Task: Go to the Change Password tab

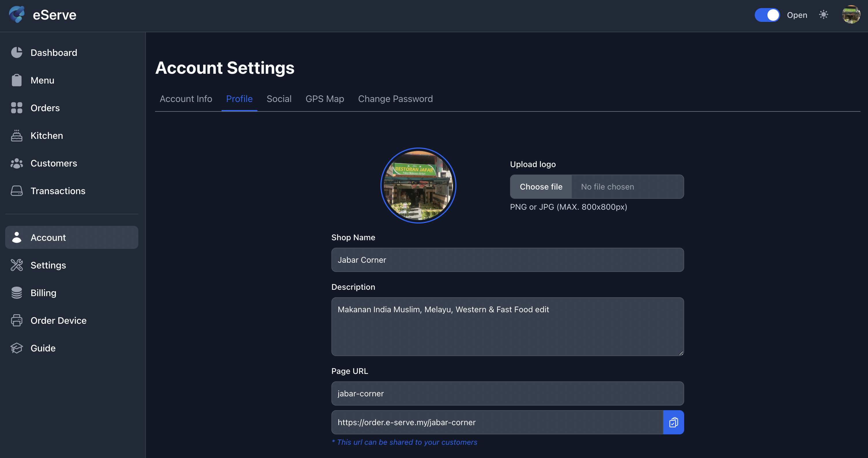Action: tap(395, 99)
